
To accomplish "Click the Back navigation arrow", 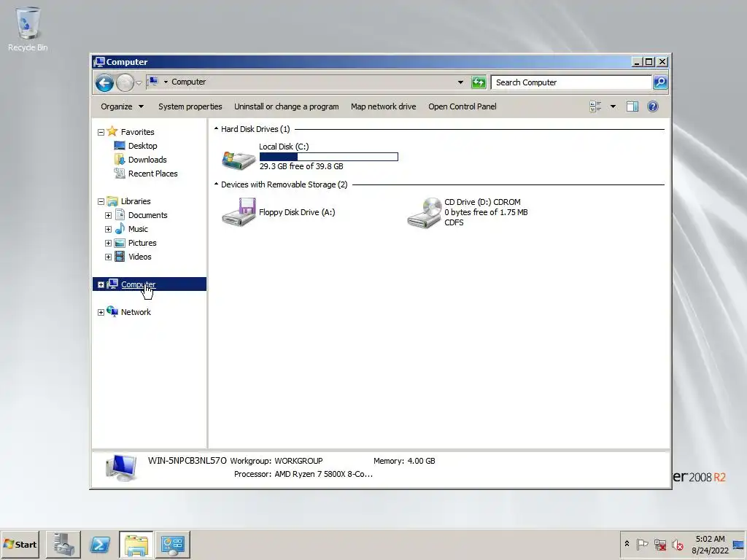I will (x=104, y=83).
